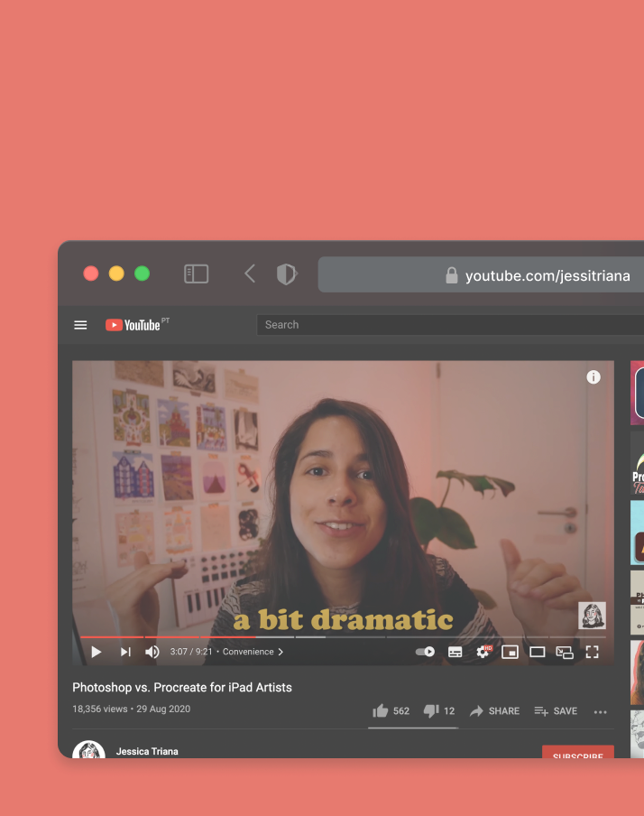Expand the Convenience chapter list
Viewport: 644px width, 816px height.
click(x=253, y=652)
